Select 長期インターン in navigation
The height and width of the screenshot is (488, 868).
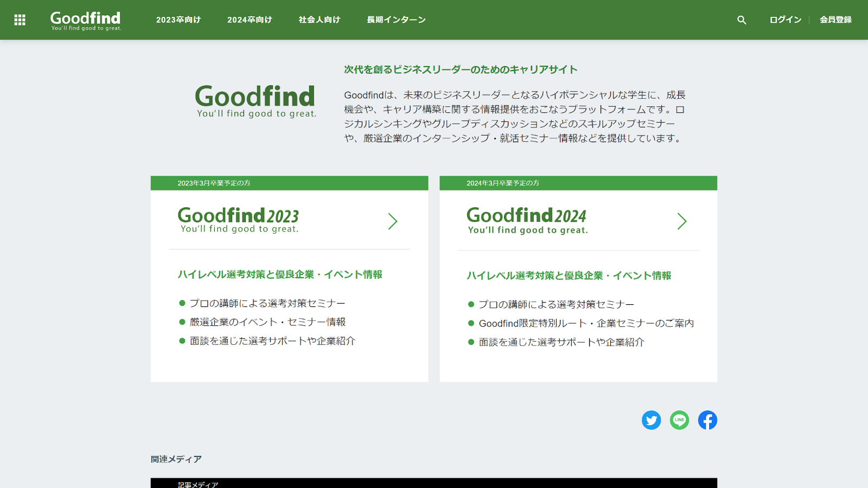[x=396, y=20]
